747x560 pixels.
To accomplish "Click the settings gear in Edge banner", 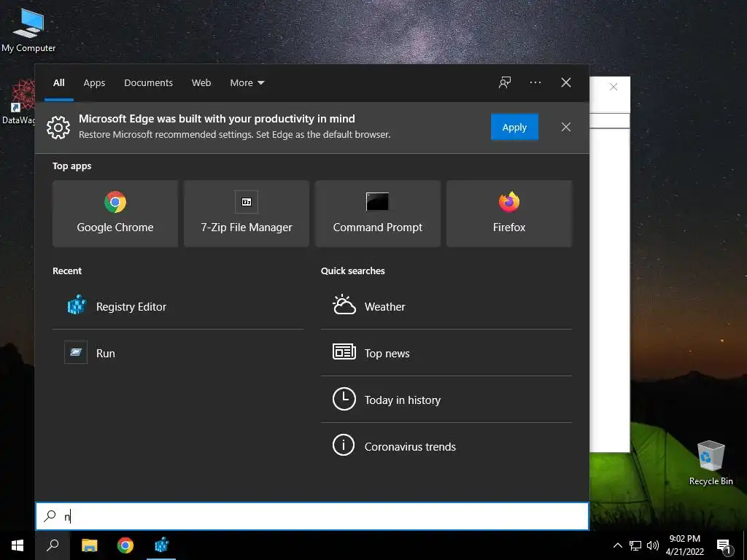I will (x=58, y=127).
